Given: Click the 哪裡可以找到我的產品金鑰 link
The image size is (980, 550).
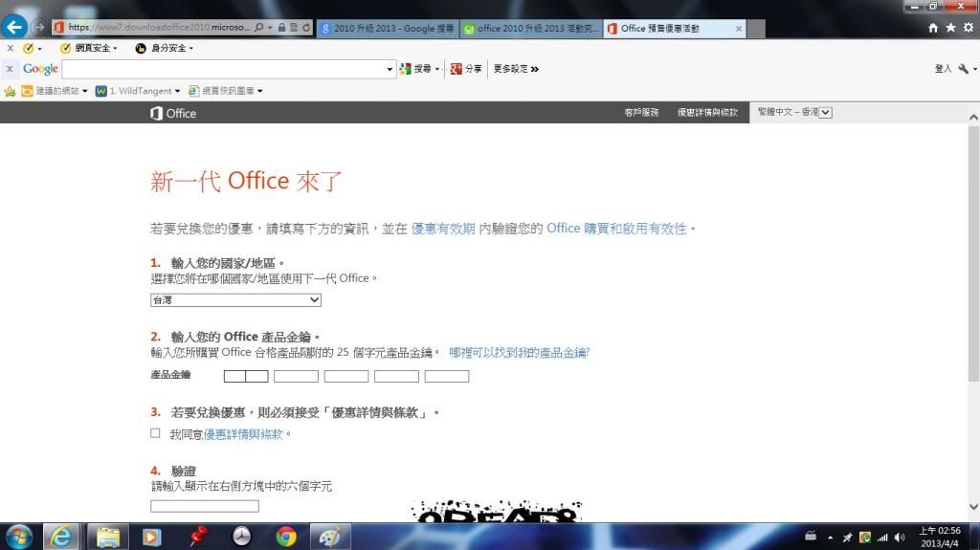Looking at the screenshot, I should pyautogui.click(x=520, y=353).
